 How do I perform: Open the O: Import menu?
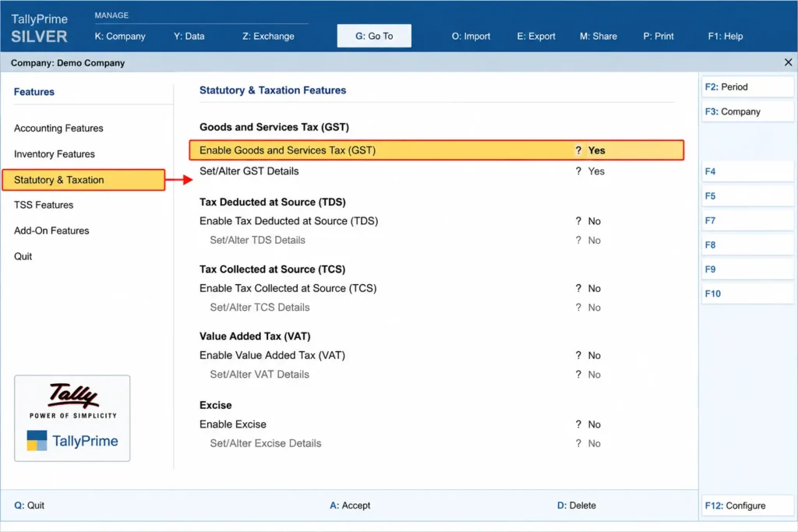(471, 36)
